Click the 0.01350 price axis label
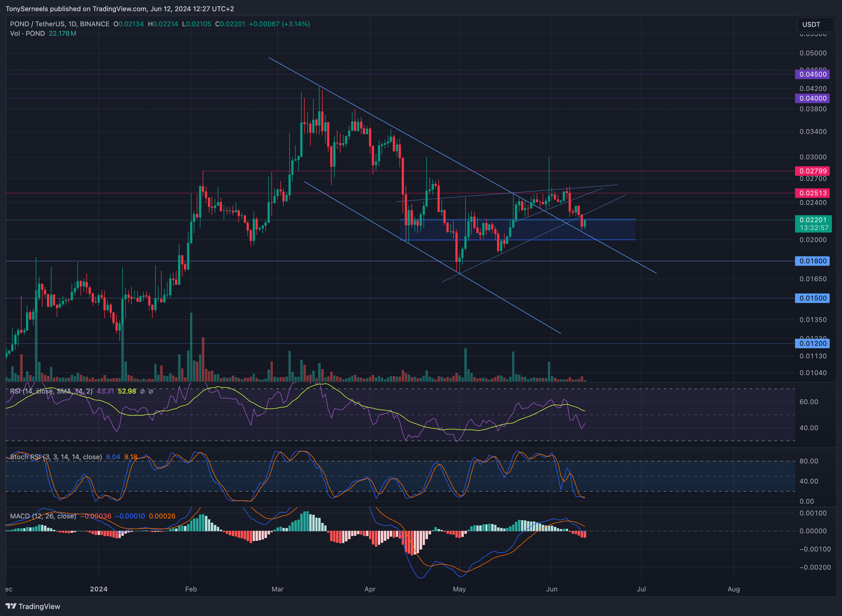This screenshot has height=616, width=842. pos(813,319)
